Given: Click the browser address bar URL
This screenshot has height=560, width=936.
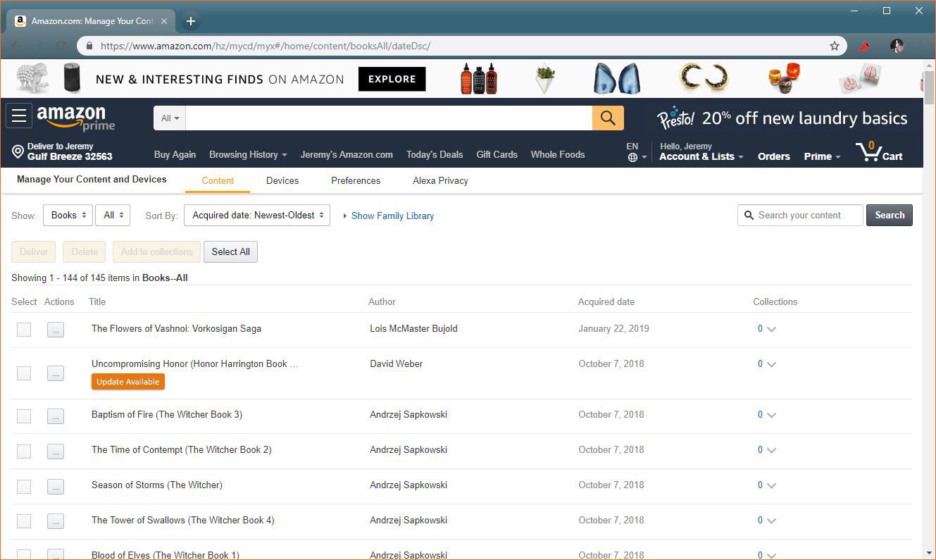Looking at the screenshot, I should [x=266, y=46].
